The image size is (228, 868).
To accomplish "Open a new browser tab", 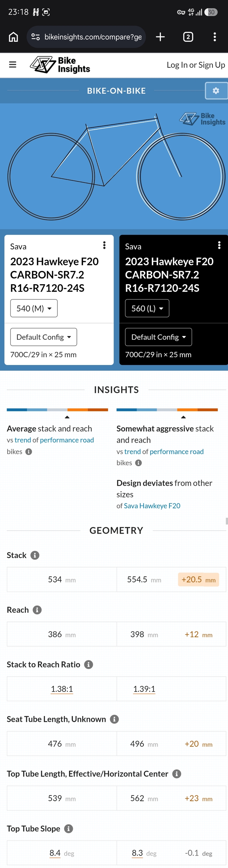I will tap(160, 37).
